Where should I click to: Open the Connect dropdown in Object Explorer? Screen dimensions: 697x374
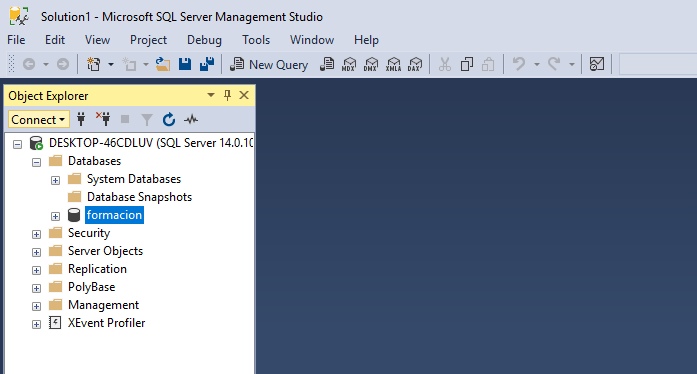[39, 120]
